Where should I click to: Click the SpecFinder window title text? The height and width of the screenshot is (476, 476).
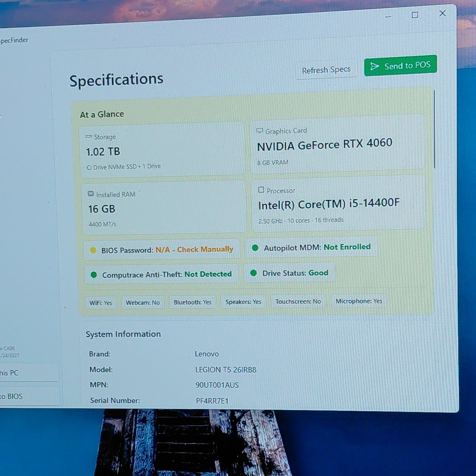(x=14, y=40)
